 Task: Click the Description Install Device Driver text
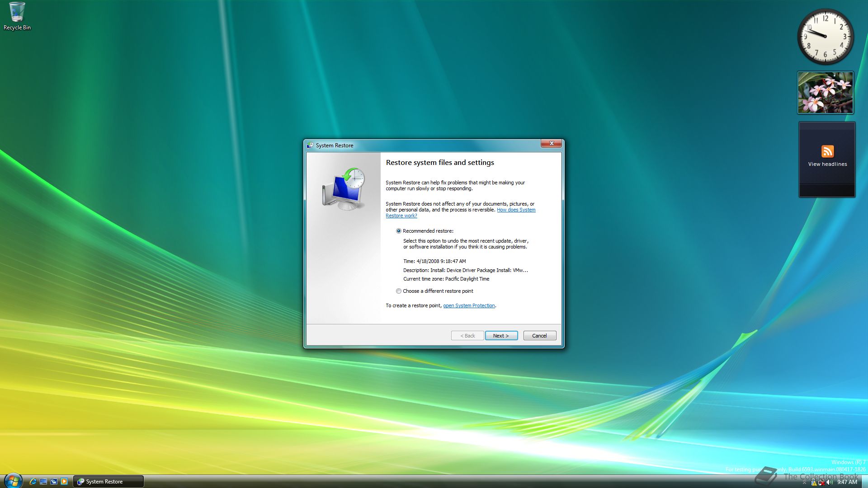466,270
